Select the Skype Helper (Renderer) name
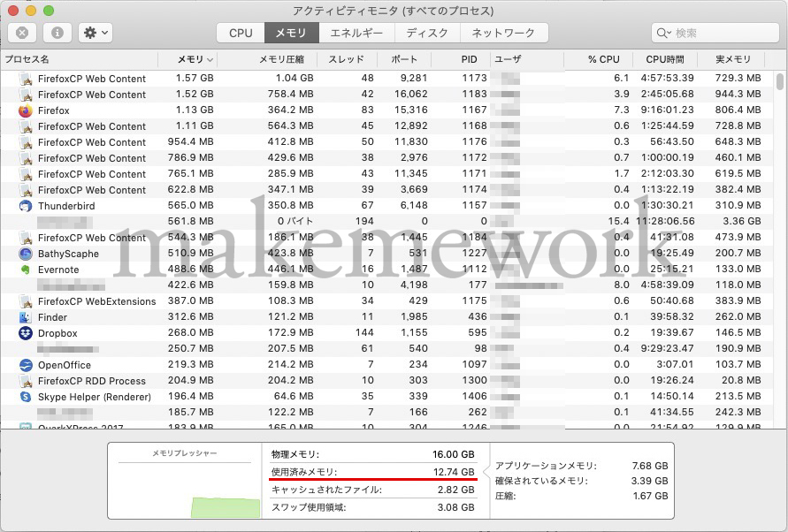The width and height of the screenshot is (788, 532). [95, 397]
